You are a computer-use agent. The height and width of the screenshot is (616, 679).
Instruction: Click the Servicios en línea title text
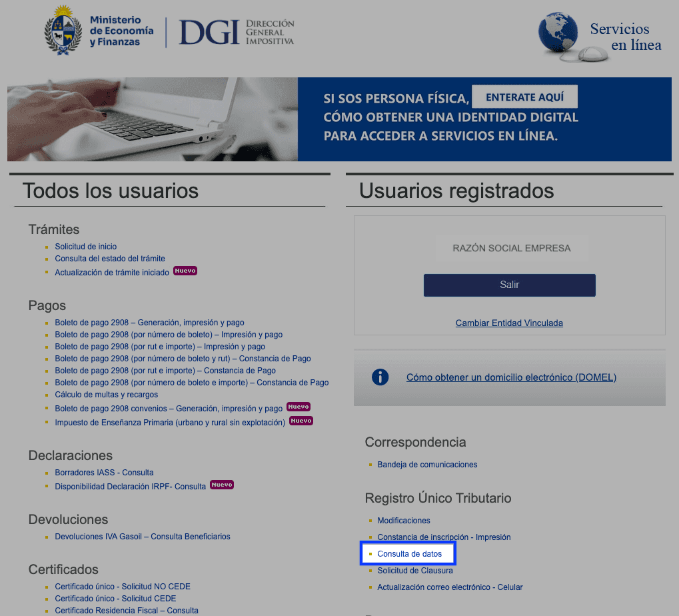(x=625, y=37)
